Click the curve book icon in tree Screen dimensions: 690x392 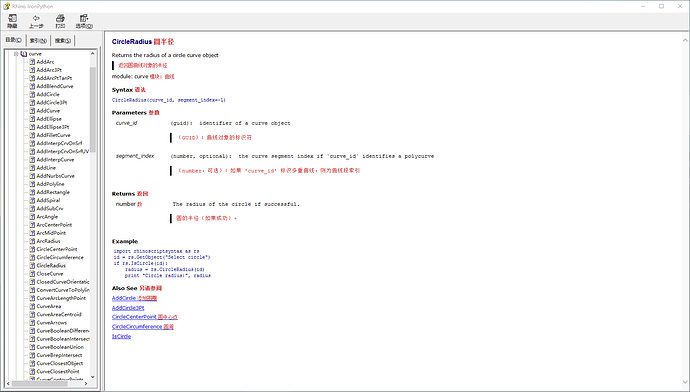[x=24, y=54]
